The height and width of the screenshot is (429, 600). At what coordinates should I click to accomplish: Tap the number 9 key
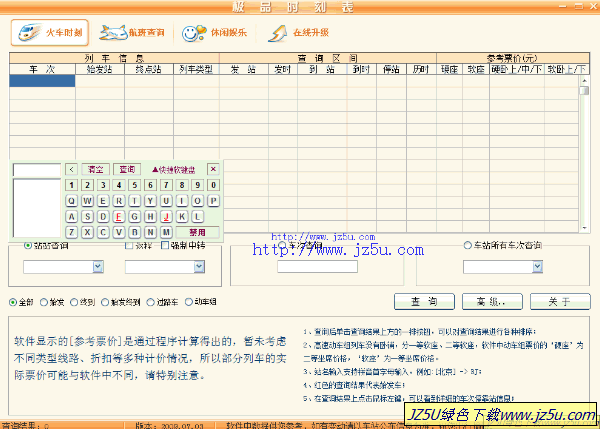tap(197, 185)
